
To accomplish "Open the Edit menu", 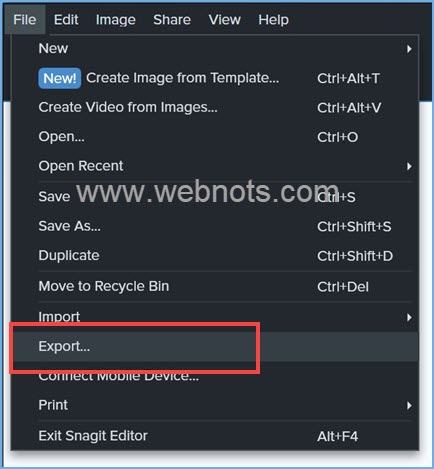I will (x=66, y=20).
